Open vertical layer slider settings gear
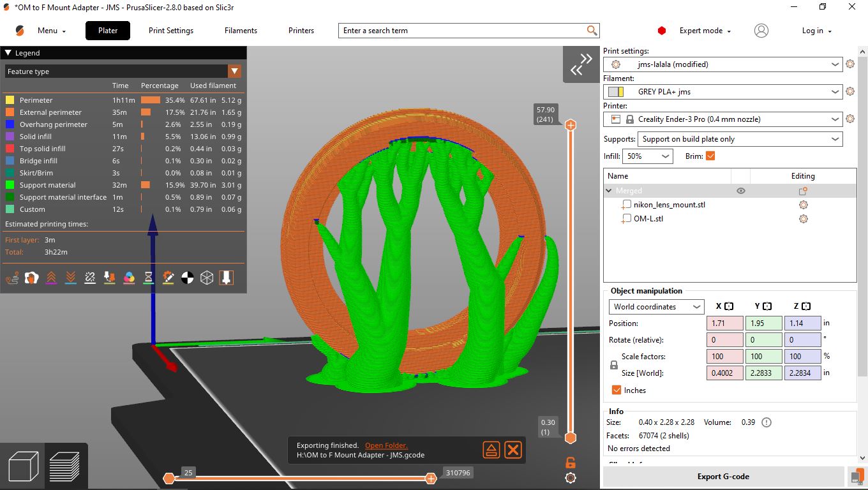Screen dimensions: 868x490 [x=571, y=478]
